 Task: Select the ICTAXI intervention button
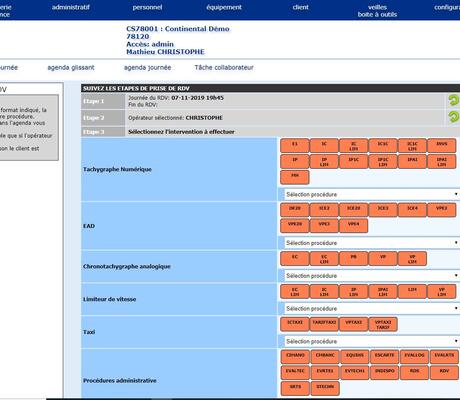click(x=295, y=324)
